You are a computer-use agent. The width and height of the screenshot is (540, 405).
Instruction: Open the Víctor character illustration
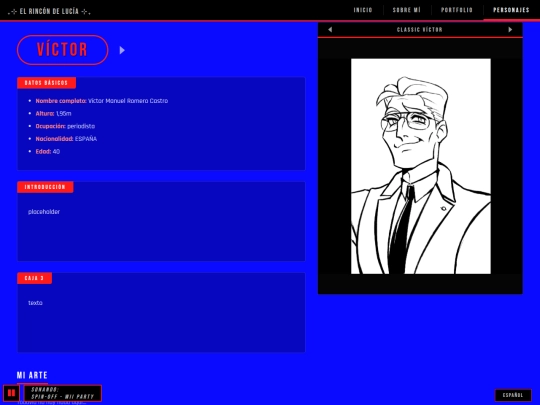[420, 166]
